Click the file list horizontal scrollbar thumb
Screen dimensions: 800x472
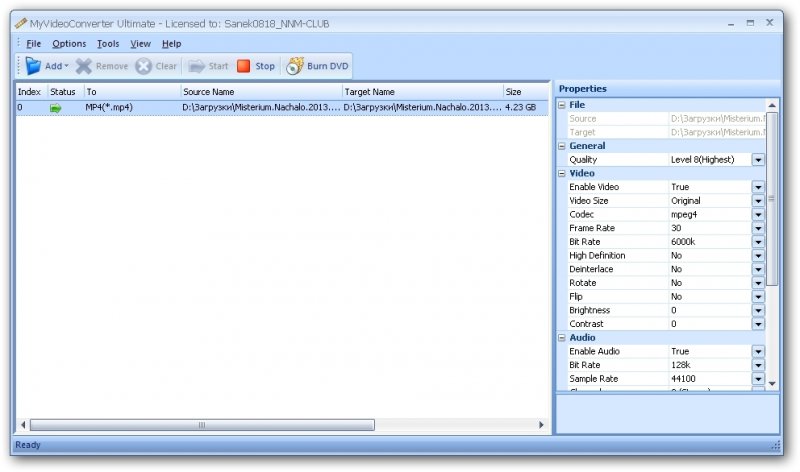click(202, 425)
